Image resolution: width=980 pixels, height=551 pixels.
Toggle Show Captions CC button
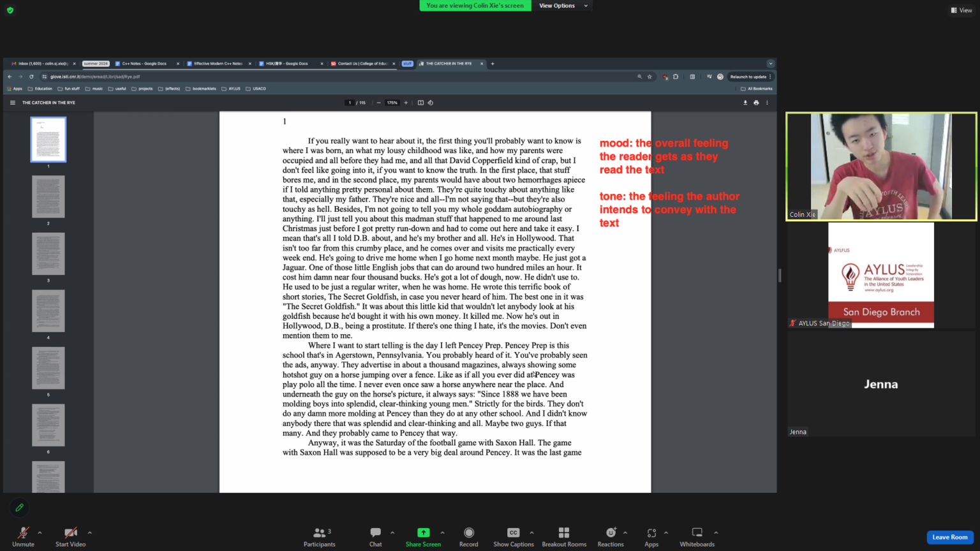click(514, 536)
